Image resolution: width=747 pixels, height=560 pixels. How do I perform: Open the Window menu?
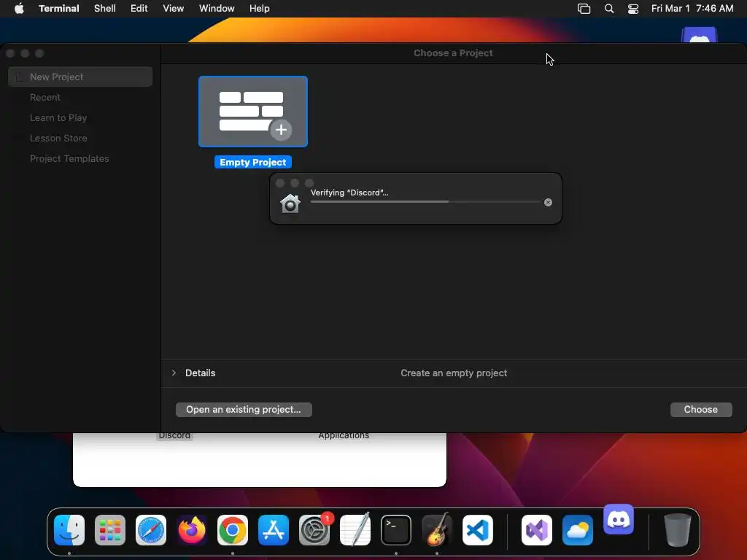(x=217, y=9)
